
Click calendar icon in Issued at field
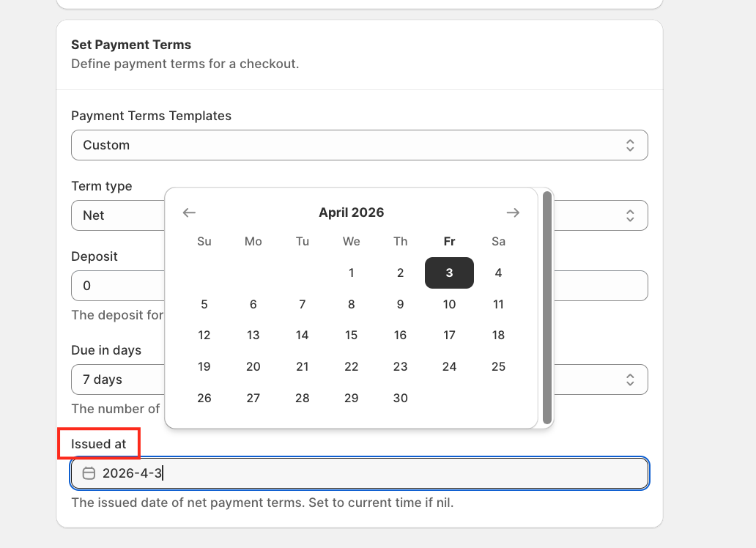[x=89, y=473]
